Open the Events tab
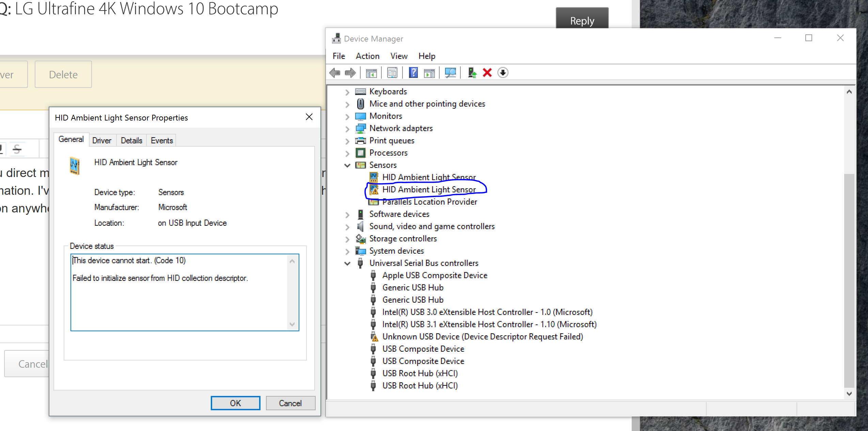This screenshot has height=431, width=868. pos(162,140)
